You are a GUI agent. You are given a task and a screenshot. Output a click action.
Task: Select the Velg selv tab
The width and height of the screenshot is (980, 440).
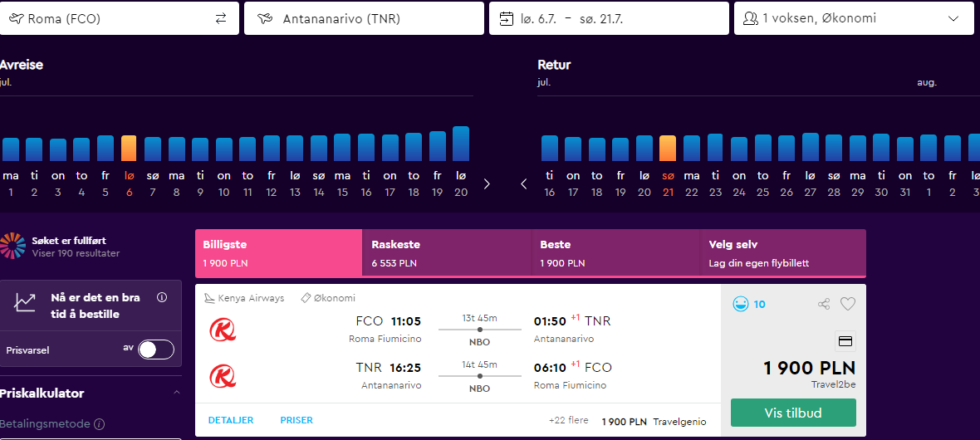(x=782, y=252)
